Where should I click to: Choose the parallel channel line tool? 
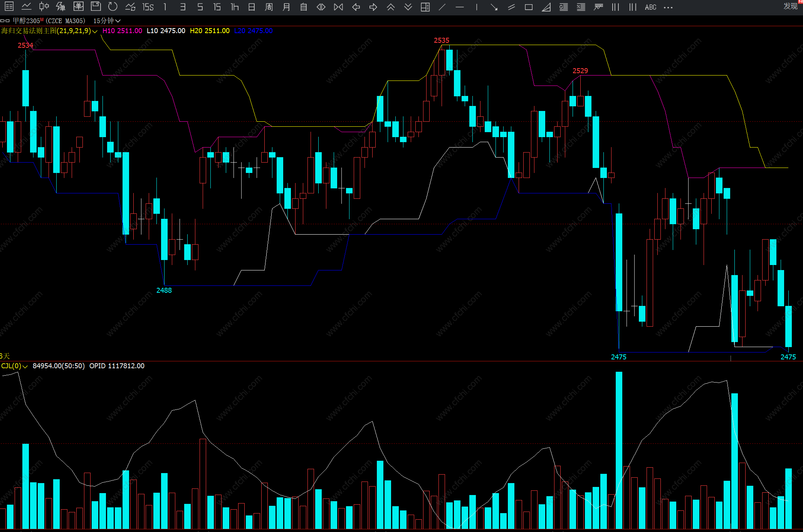click(511, 7)
